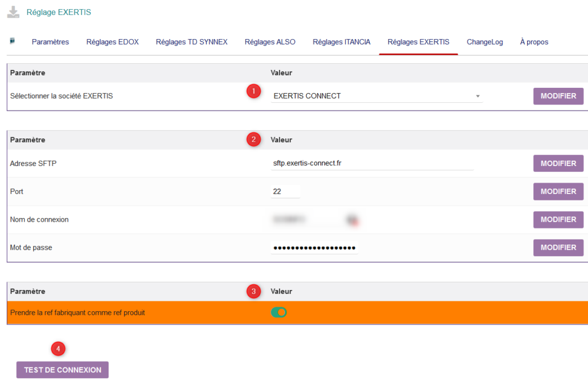
Task: Switch to the Paramètres tab
Action: click(51, 42)
